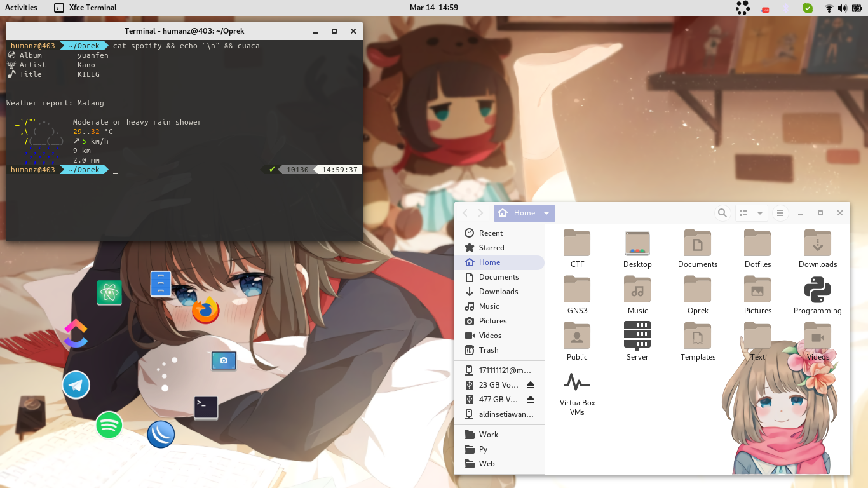This screenshot has height=488, width=868.
Task: Open the blue file cabinet launcher icon
Action: [x=161, y=284]
